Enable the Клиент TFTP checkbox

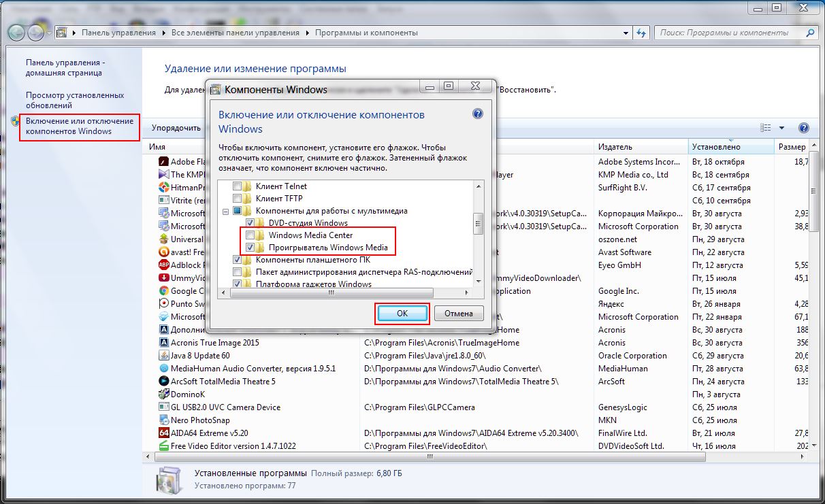237,199
